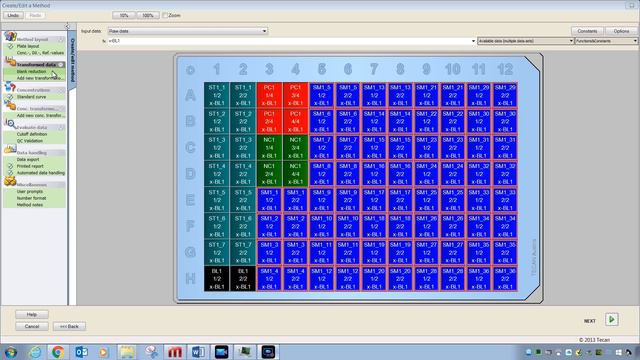Click the Conc. transformations section icon
Viewport: 640px width, 360px height.
click(10, 105)
